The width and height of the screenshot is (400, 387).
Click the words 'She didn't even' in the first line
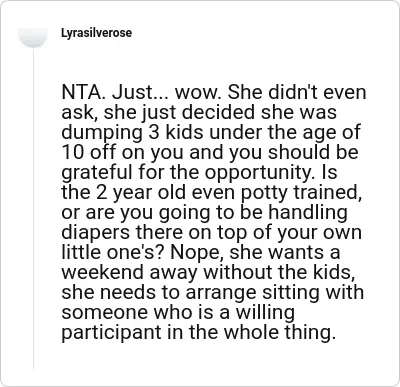coord(297,93)
